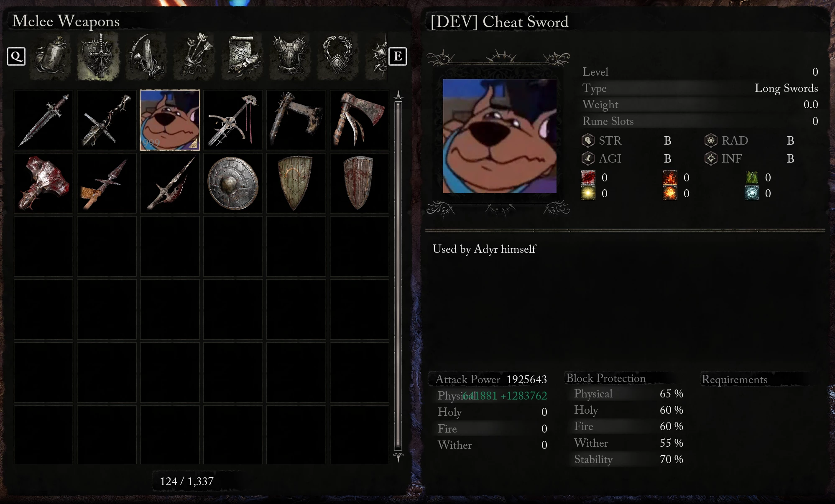Select the red-stained kite shield item
The height and width of the screenshot is (504, 835).
360,183
